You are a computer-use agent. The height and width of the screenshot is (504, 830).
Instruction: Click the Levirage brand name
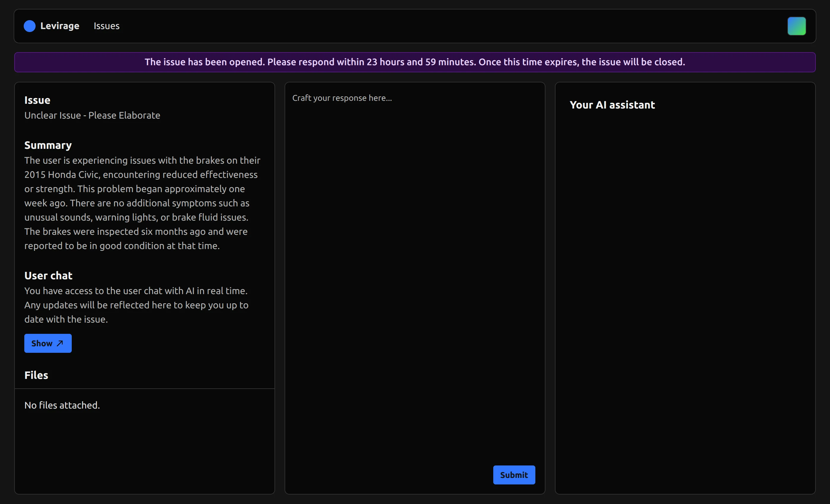click(x=60, y=26)
